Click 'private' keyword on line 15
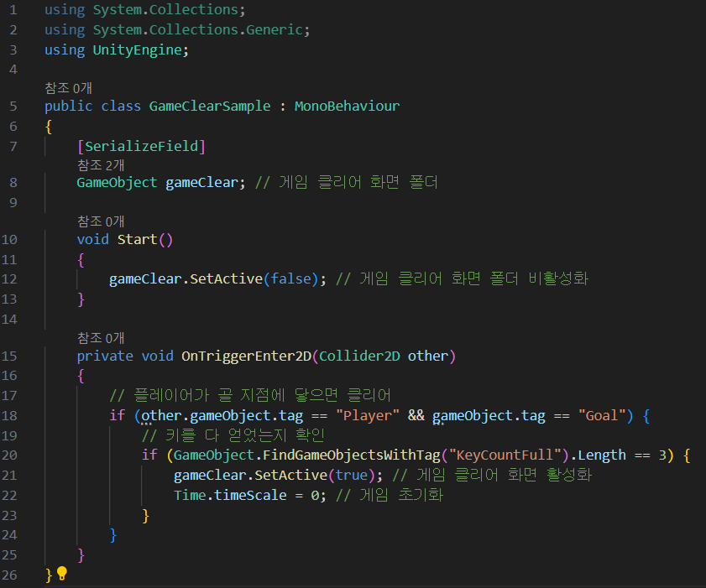 point(105,356)
